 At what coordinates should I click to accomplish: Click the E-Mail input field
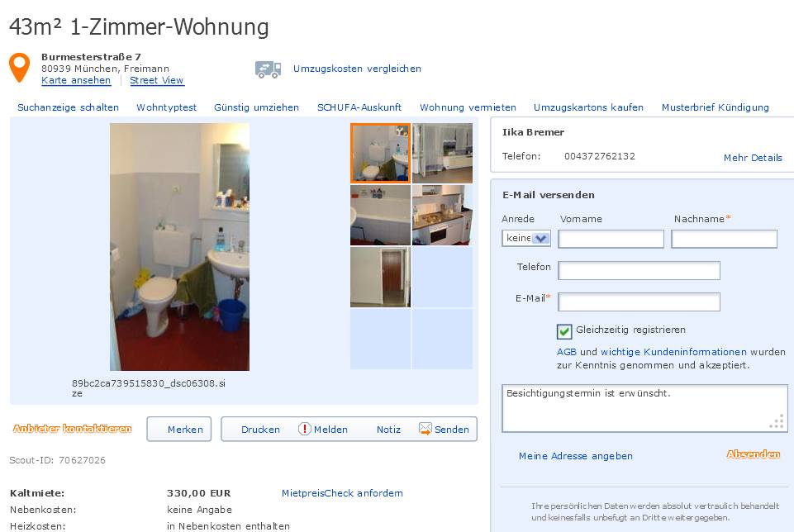tap(639, 302)
